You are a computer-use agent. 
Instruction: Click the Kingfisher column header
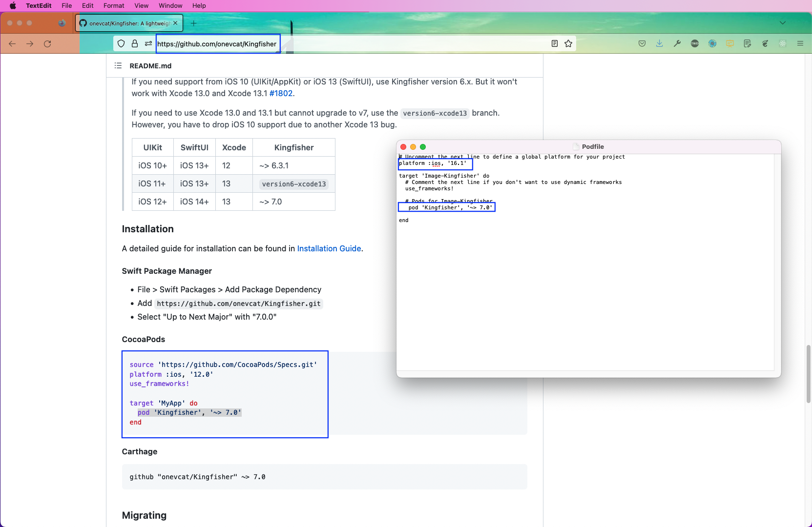pyautogui.click(x=294, y=147)
